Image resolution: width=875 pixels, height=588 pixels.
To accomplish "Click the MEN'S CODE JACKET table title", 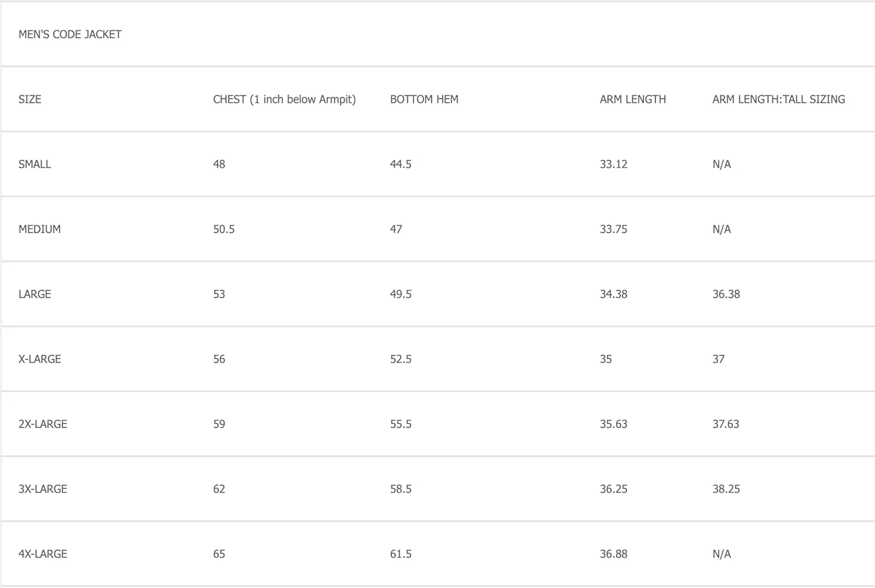I will point(70,34).
